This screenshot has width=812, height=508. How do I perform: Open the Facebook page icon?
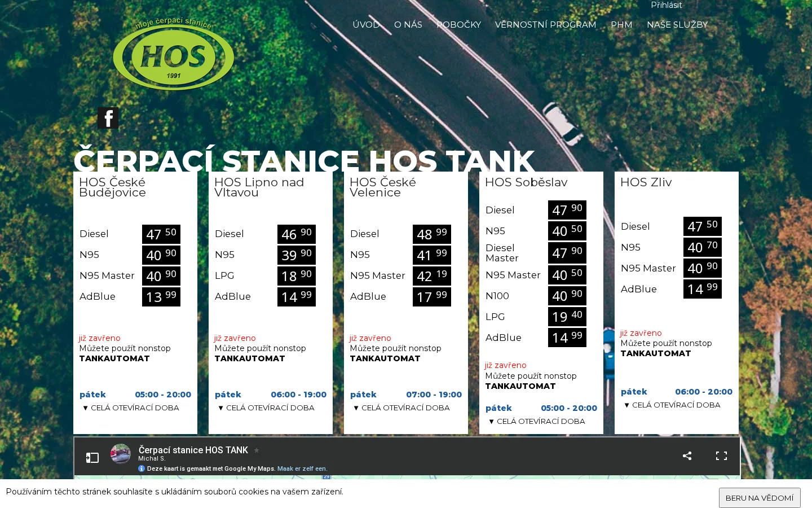[x=108, y=118]
